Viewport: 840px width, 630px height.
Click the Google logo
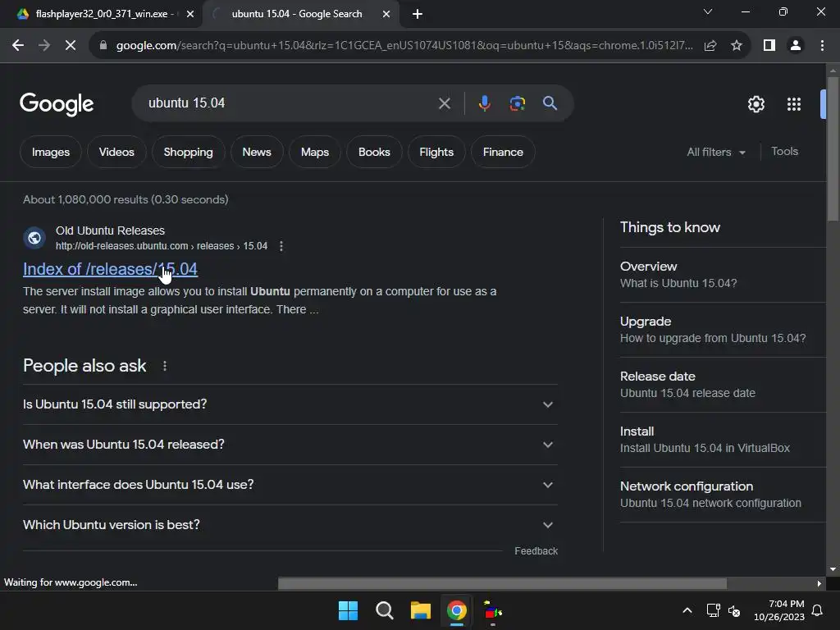click(57, 104)
